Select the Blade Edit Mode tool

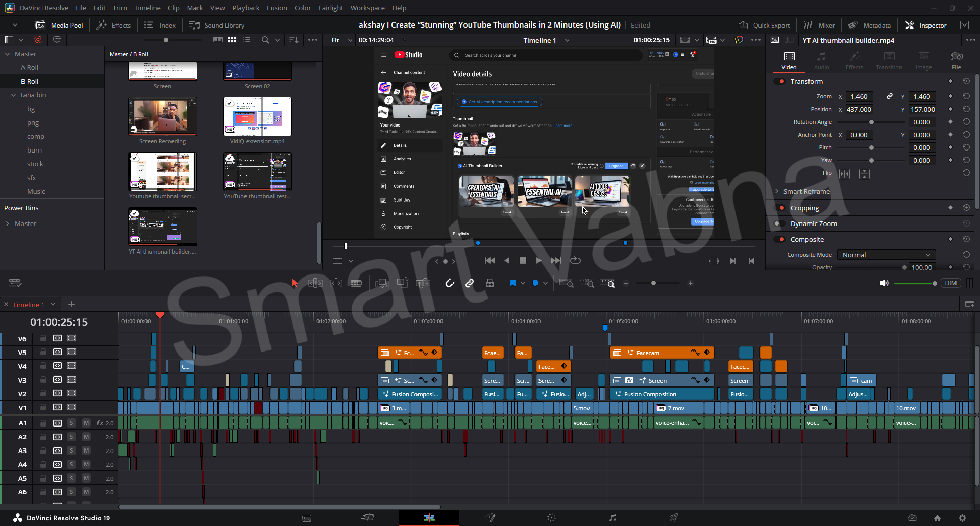coord(356,283)
